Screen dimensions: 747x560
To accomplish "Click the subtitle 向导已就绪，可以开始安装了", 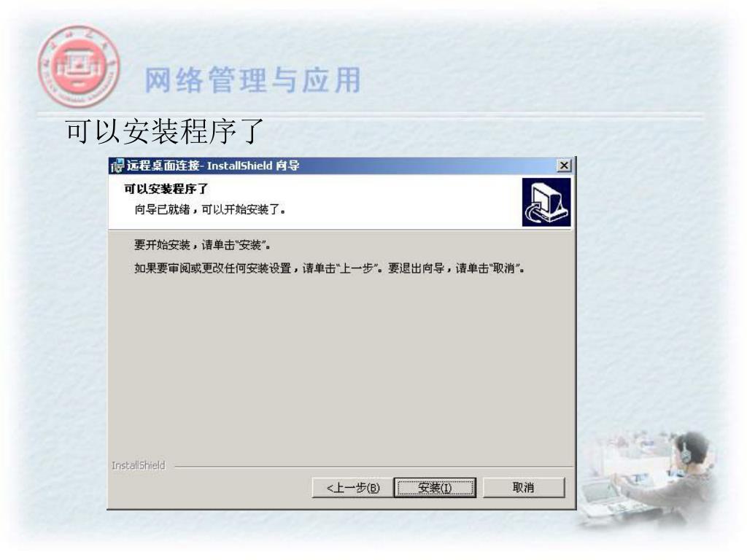I will [x=209, y=209].
